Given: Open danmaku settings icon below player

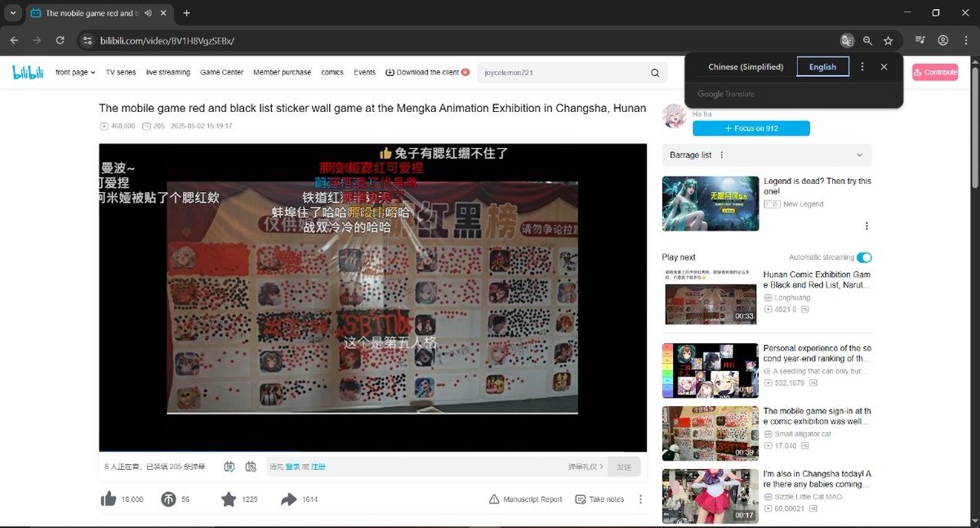Looking at the screenshot, I should click(x=250, y=466).
